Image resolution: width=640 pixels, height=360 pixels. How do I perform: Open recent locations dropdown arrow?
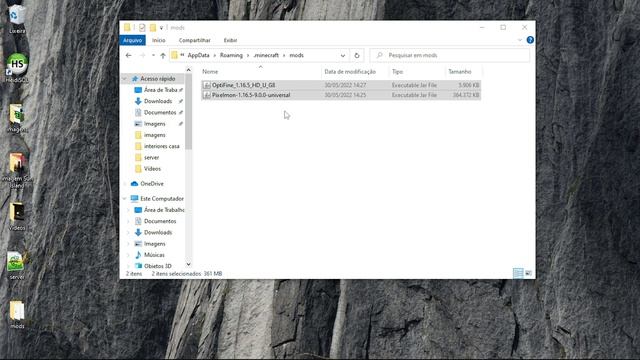pos(153,55)
